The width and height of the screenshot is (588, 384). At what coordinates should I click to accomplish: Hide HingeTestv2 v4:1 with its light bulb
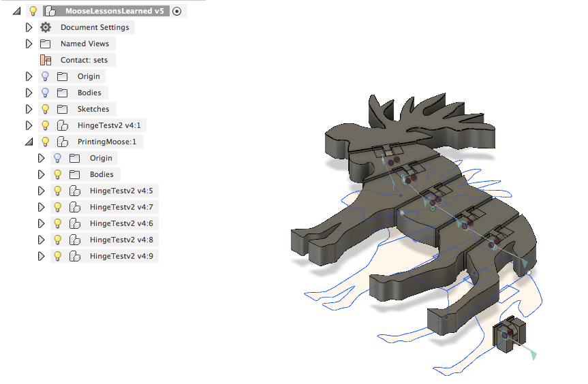tap(46, 125)
